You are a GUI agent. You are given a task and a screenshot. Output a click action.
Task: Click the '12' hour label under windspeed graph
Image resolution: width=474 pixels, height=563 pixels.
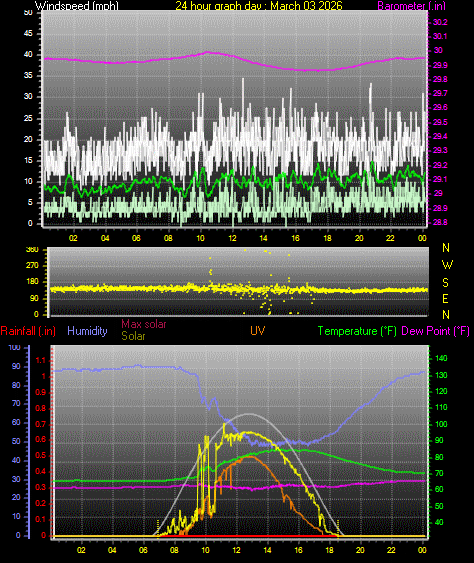point(232,238)
